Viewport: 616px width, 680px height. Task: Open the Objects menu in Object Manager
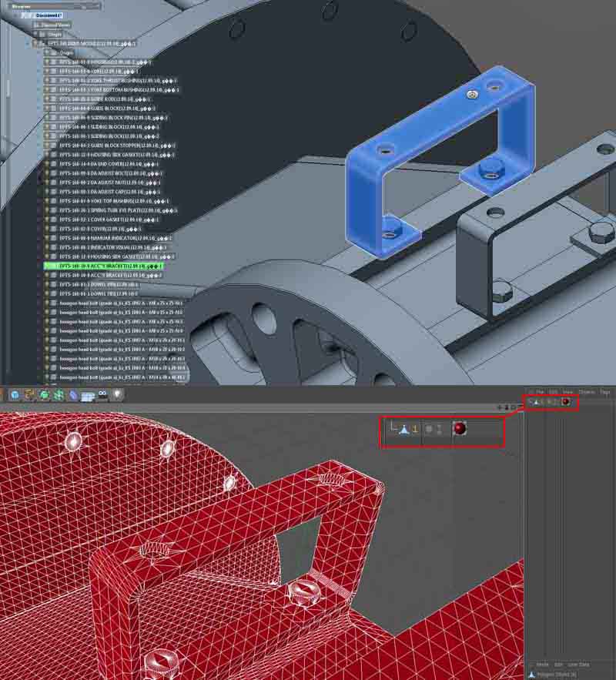[587, 392]
